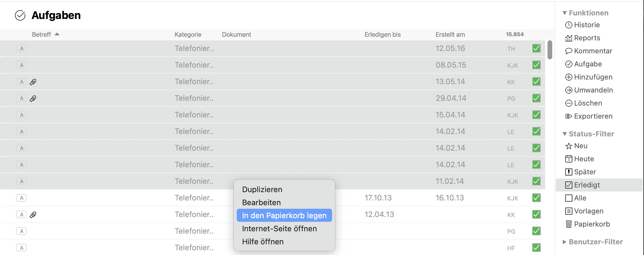Click the Exportieren icon

click(569, 116)
